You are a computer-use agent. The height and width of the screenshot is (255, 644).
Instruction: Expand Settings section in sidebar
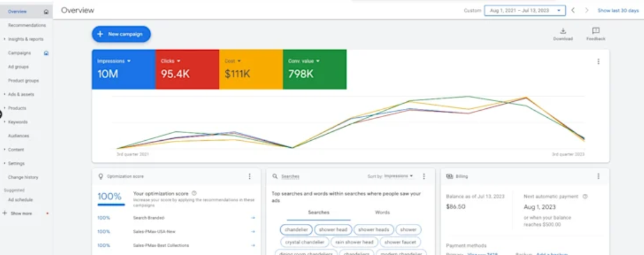pyautogui.click(x=5, y=163)
